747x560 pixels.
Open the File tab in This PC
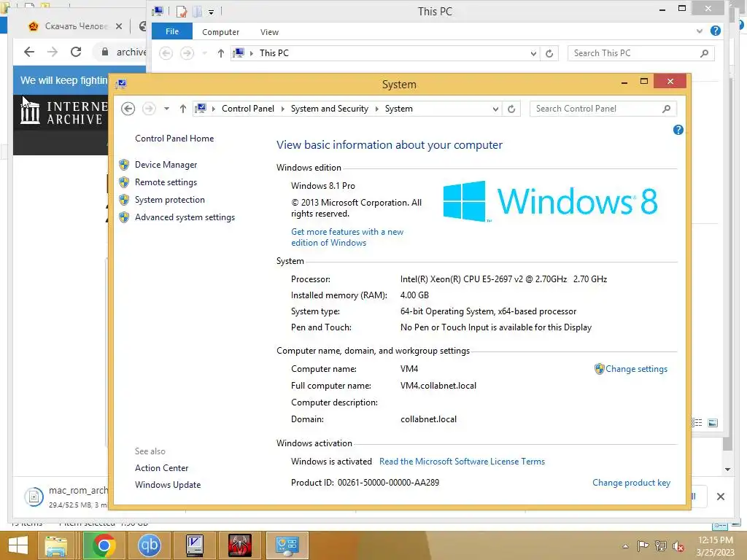click(x=172, y=32)
